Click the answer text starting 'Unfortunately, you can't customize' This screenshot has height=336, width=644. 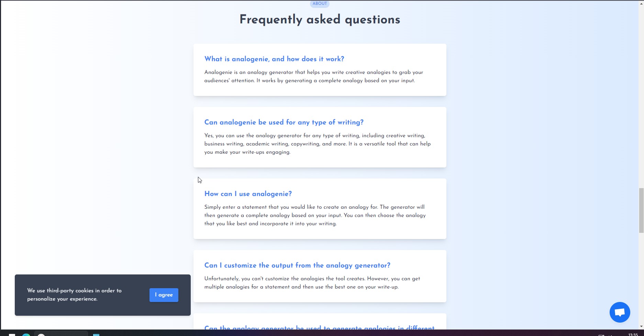312,283
